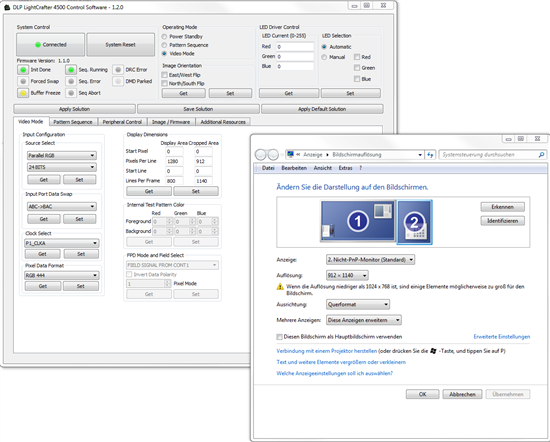The image size is (550, 442).
Task: Click the Identifizieren button
Action: [x=502, y=221]
